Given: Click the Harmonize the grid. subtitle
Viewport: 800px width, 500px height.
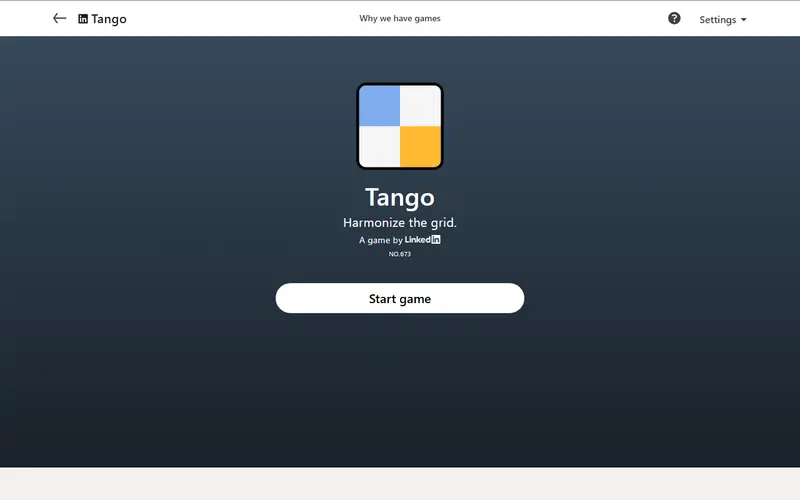Looking at the screenshot, I should point(399,222).
